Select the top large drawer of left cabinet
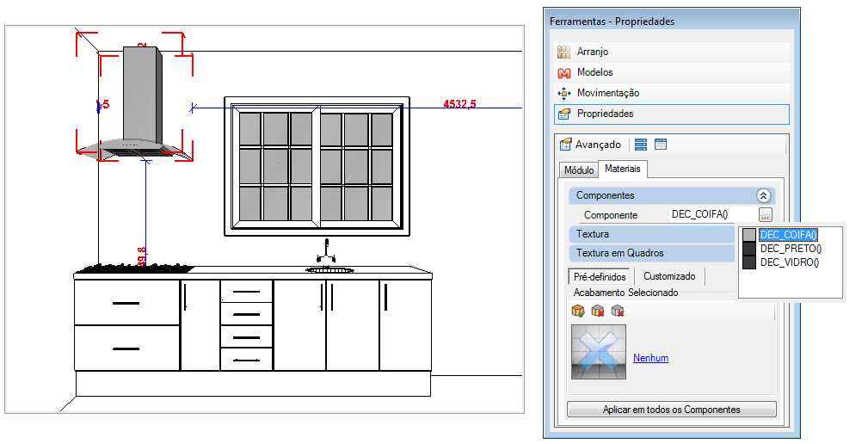Image resolution: width=868 pixels, height=444 pixels. pyautogui.click(x=126, y=302)
